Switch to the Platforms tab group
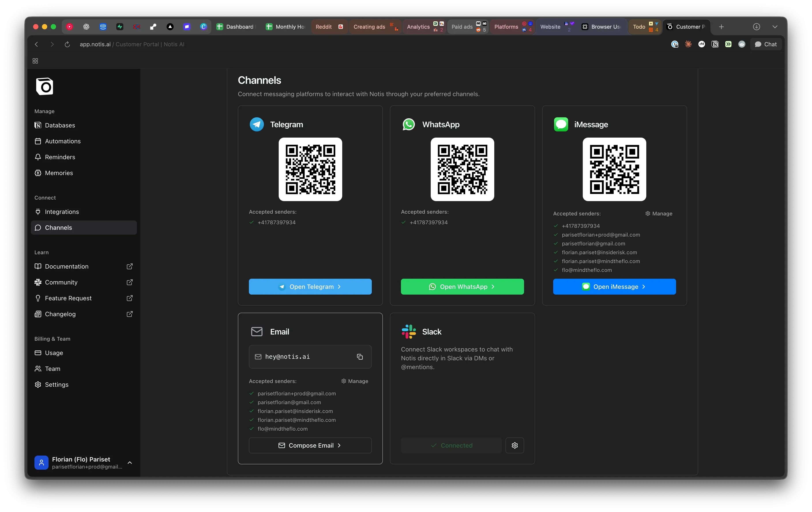 [x=512, y=27]
